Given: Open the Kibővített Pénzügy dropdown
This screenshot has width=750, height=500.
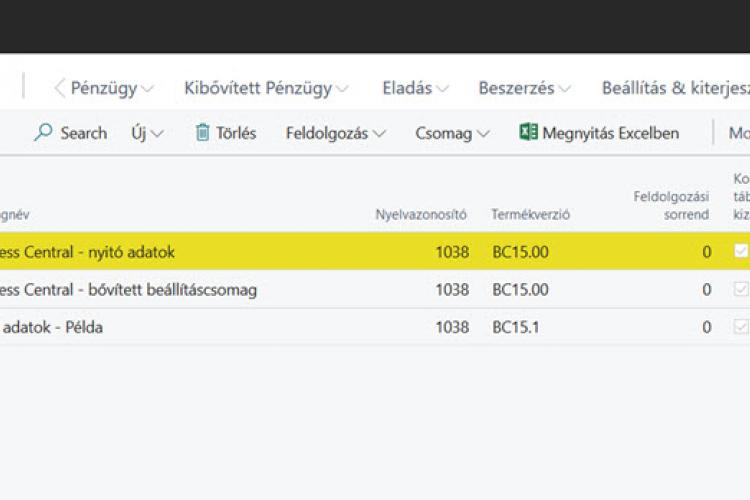Looking at the screenshot, I should click(x=266, y=88).
